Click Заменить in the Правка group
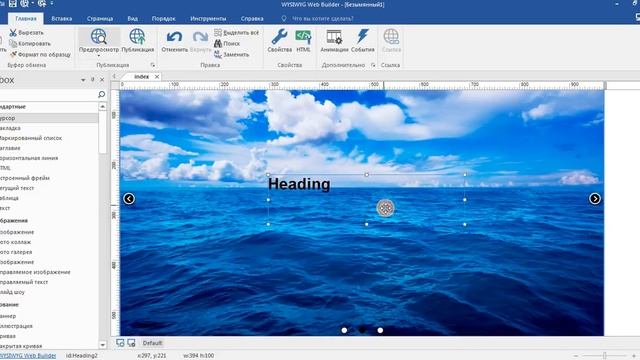Screen dimensions: 640x360 point(231,54)
